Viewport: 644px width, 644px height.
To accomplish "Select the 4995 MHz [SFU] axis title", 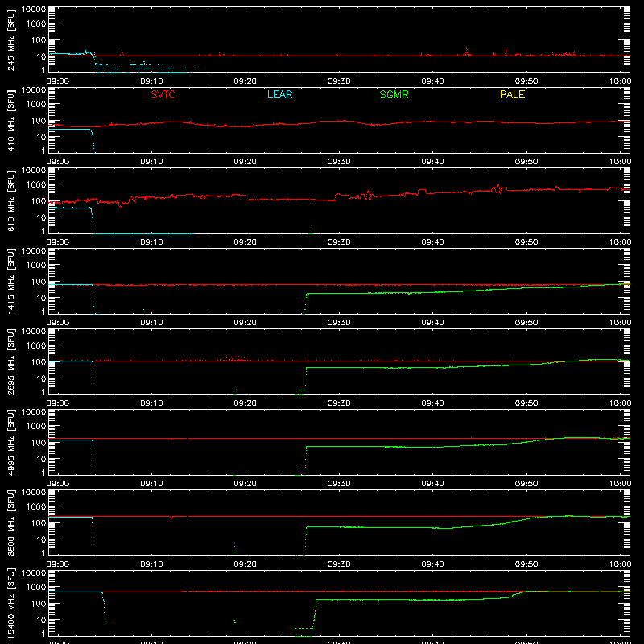I will click(x=11, y=443).
